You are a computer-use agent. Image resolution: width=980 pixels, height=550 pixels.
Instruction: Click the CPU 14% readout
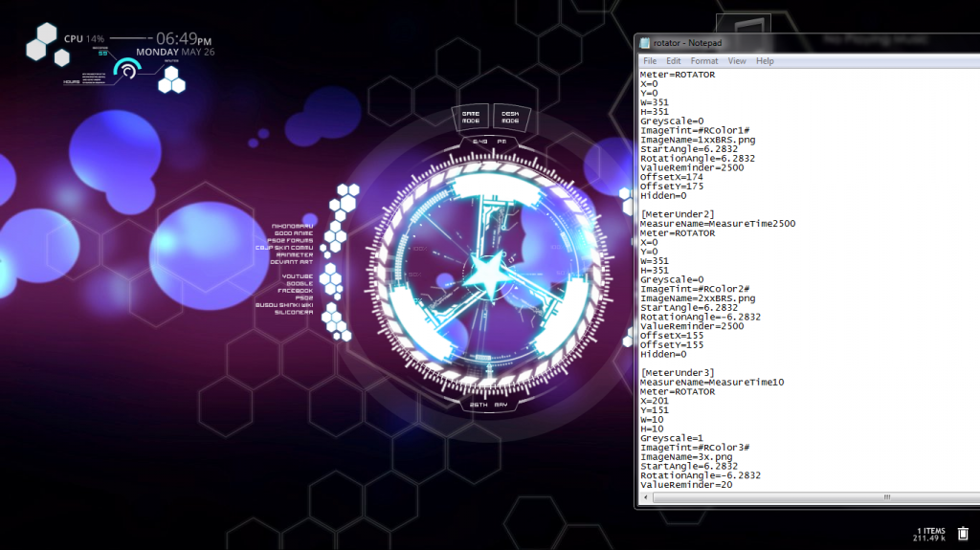[x=84, y=39]
